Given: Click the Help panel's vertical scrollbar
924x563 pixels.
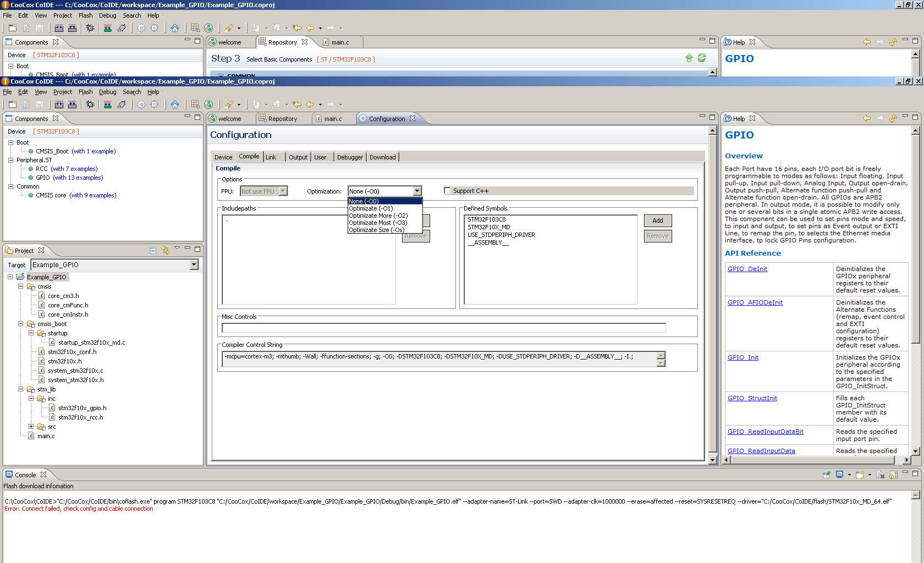Looking at the screenshot, I should (x=915, y=236).
